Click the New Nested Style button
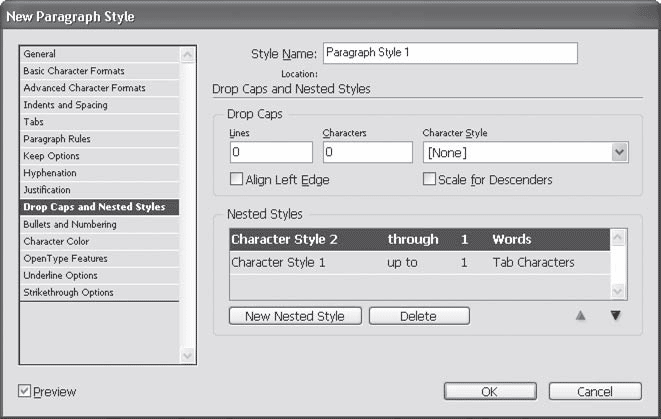This screenshot has width=661, height=419. 295,316
